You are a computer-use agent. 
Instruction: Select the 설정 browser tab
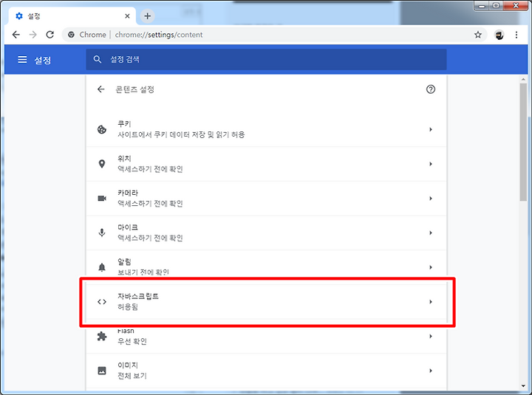click(72, 16)
